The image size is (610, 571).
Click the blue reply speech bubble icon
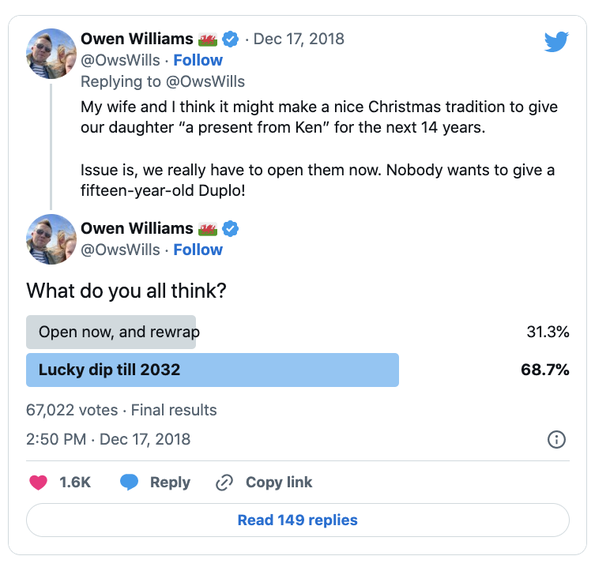[x=129, y=482]
